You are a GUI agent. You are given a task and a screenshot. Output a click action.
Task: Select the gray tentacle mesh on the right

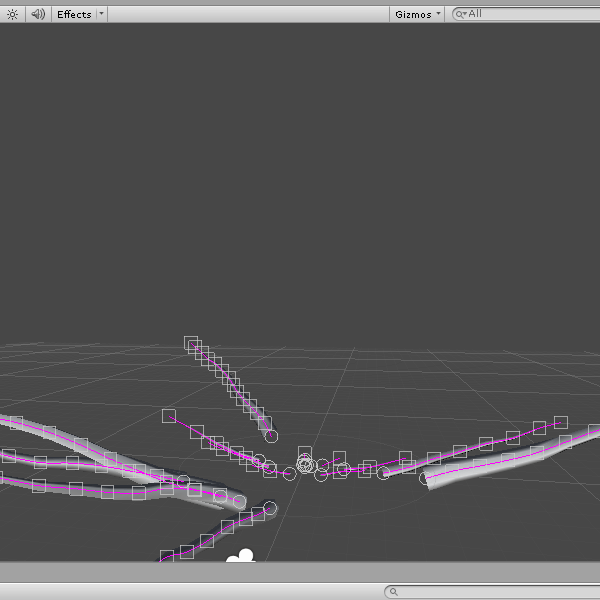click(500, 460)
